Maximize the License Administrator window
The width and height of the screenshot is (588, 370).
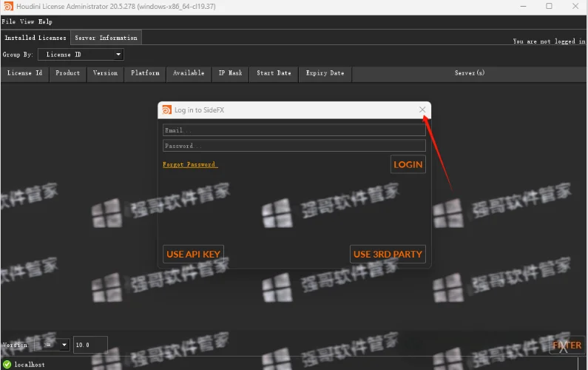tap(549, 6)
